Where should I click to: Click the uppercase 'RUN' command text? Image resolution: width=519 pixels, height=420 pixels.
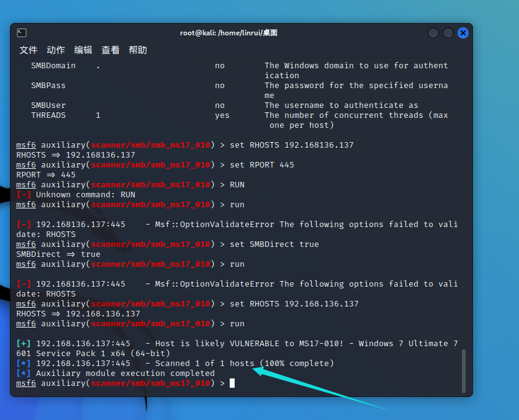click(x=237, y=184)
